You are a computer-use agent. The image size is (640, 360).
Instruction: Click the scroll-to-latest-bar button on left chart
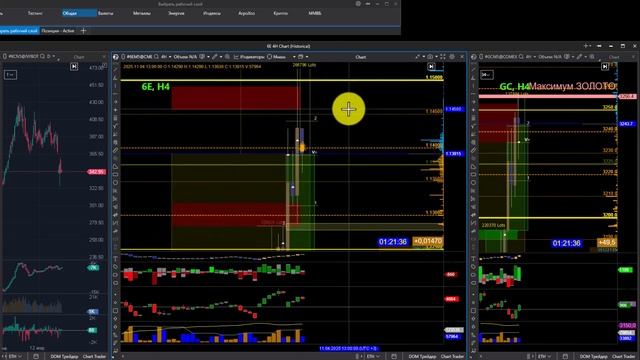coord(74,67)
